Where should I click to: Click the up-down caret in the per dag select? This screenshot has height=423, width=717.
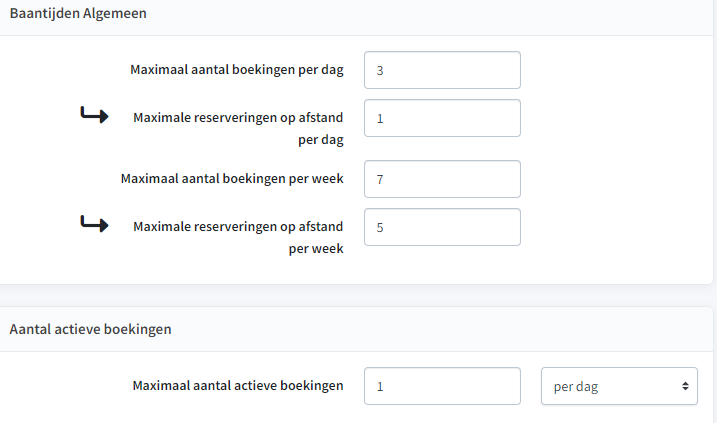685,386
